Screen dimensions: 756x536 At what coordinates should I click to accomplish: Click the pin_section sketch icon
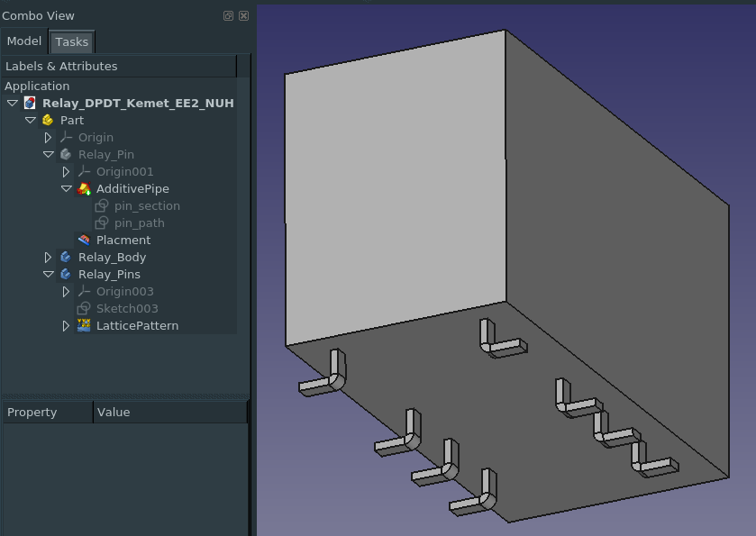click(102, 206)
